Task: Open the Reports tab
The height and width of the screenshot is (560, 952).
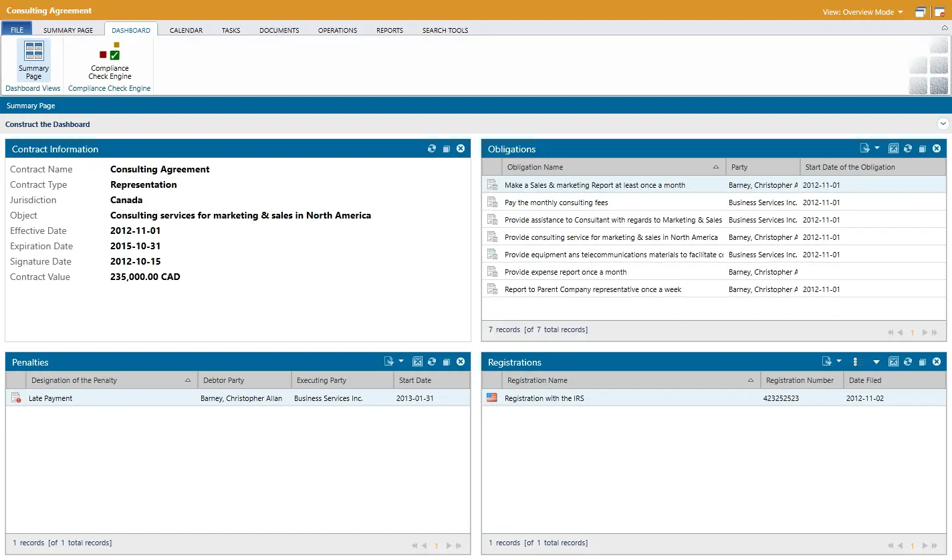Action: pos(389,30)
